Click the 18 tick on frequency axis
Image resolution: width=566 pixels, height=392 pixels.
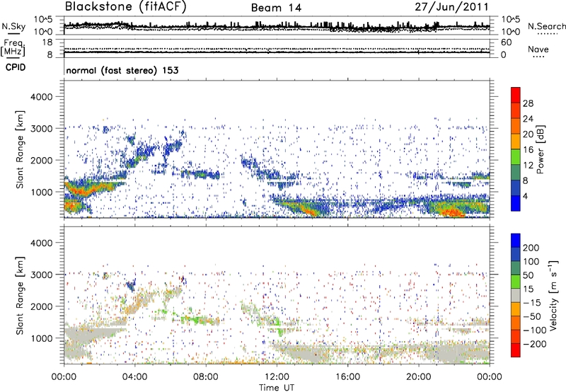pyautogui.click(x=47, y=42)
